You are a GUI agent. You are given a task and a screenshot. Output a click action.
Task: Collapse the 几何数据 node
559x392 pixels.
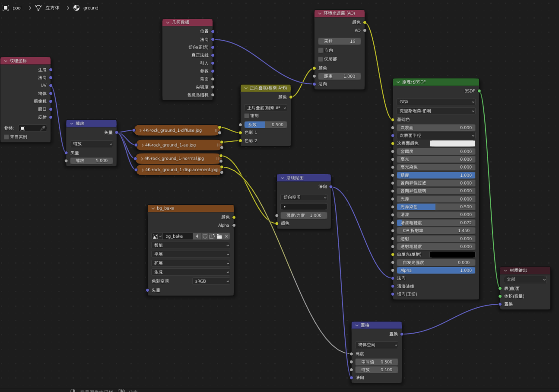[x=168, y=22]
